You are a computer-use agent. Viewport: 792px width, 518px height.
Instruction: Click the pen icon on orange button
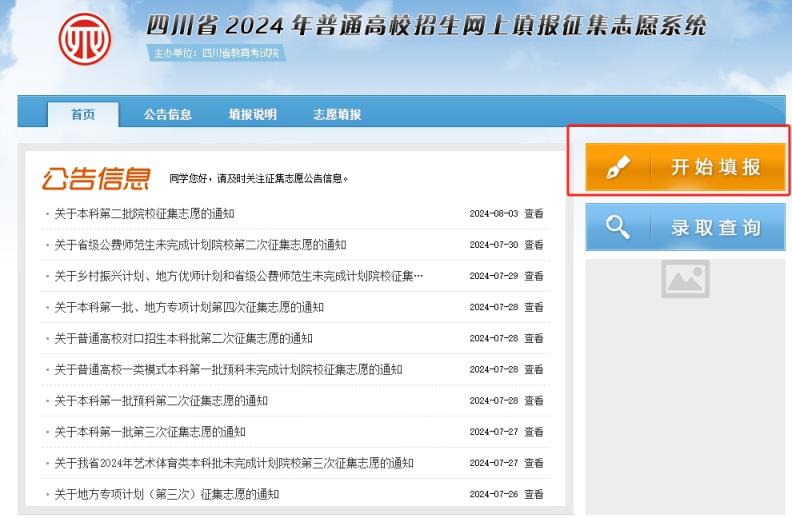pyautogui.click(x=619, y=167)
